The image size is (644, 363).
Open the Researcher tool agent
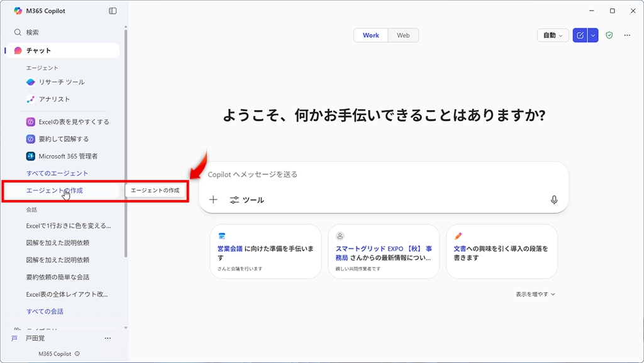pos(61,82)
